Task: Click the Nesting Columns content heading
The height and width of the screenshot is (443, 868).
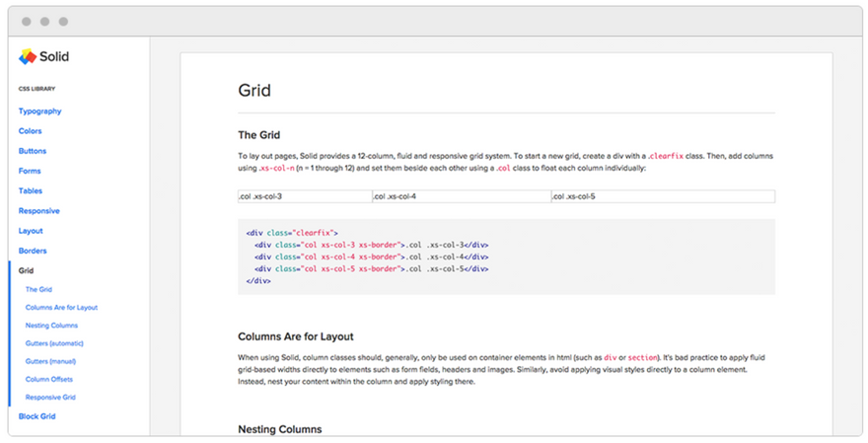Action: click(x=279, y=429)
